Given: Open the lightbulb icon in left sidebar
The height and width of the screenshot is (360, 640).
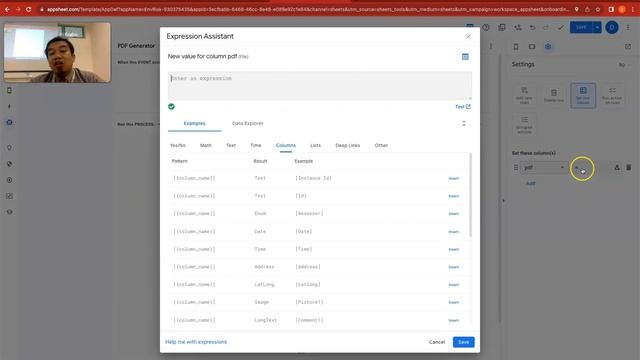Looking at the screenshot, I should pyautogui.click(x=9, y=147).
